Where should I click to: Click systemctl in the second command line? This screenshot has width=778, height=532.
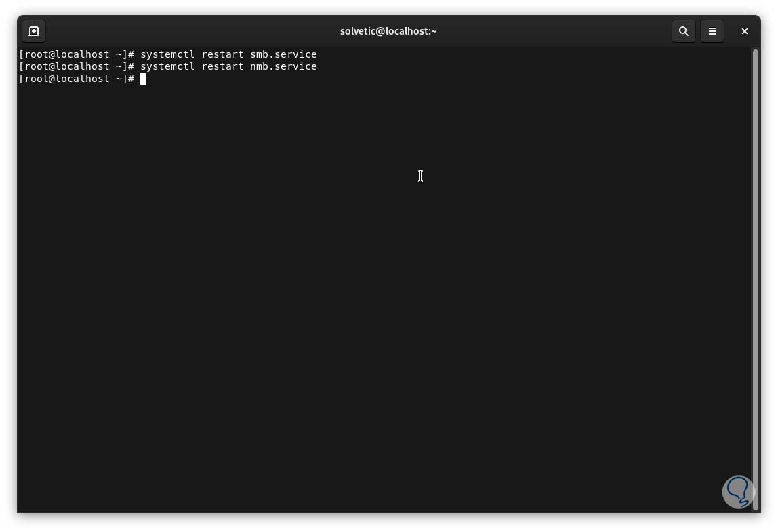tap(167, 66)
